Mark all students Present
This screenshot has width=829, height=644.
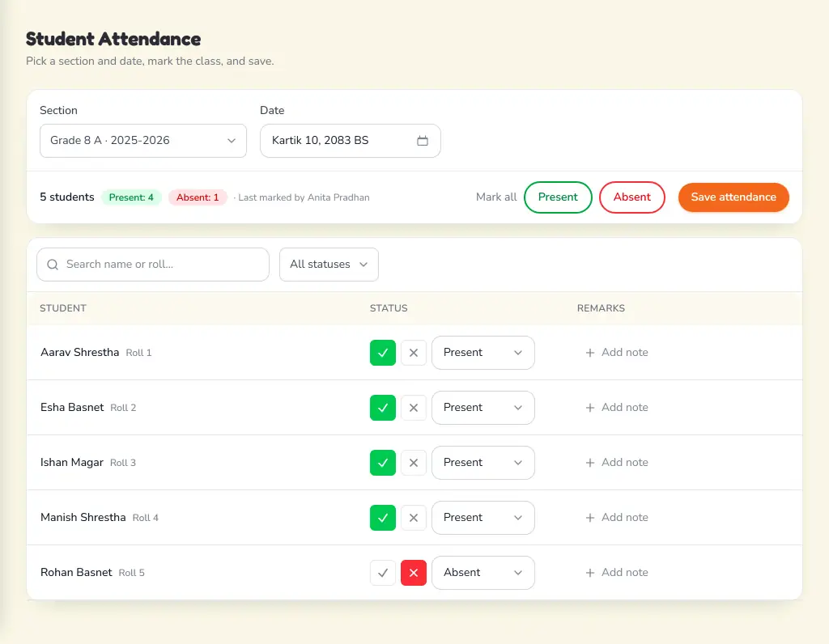point(558,197)
